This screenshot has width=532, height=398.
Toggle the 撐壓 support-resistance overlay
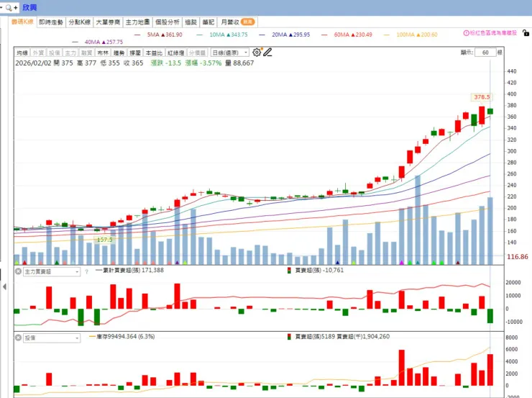tap(134, 53)
